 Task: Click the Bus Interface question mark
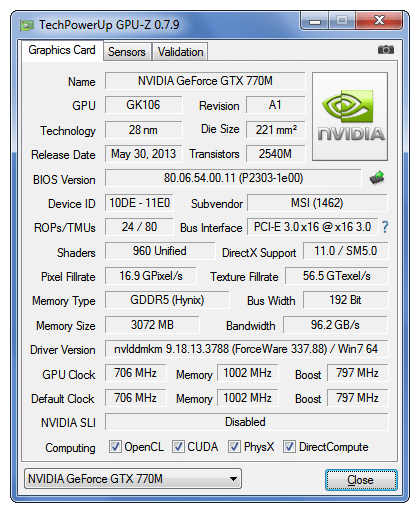(385, 227)
